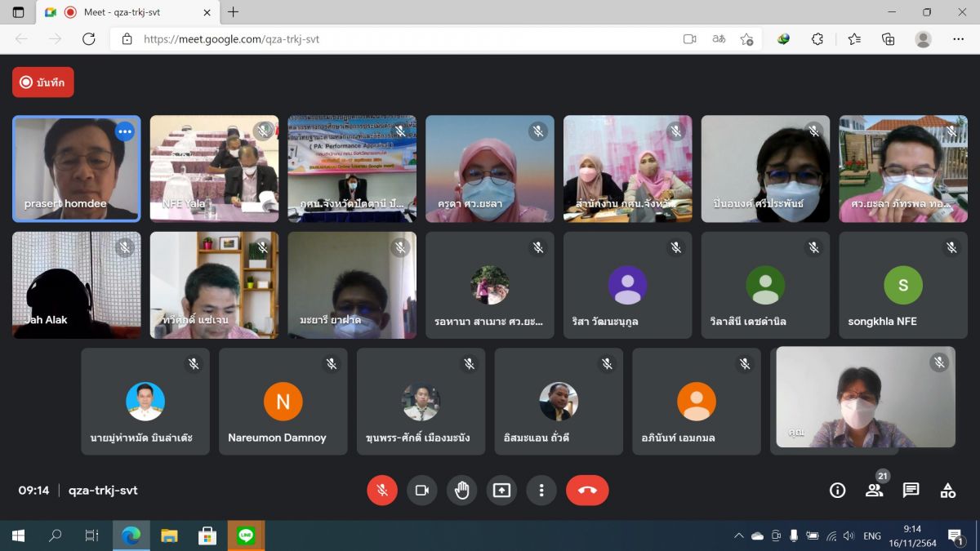Open more options three-dot menu
980x551 pixels.
(541, 490)
